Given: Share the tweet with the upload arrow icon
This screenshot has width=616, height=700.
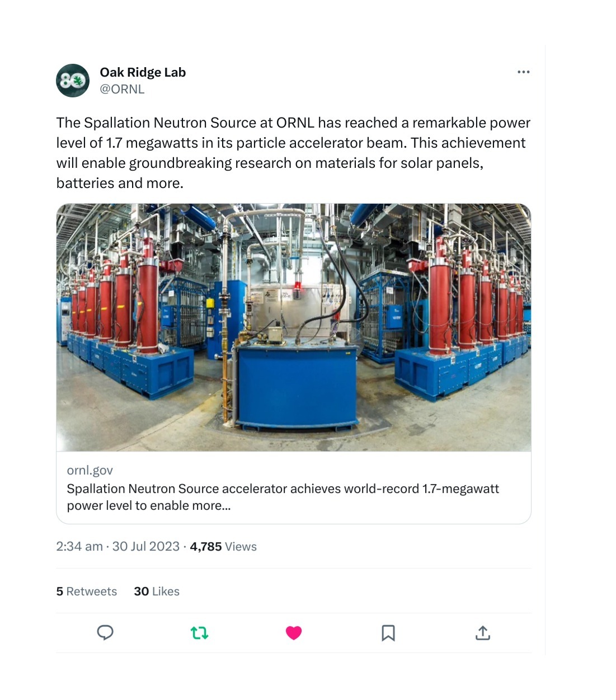Looking at the screenshot, I should [482, 633].
